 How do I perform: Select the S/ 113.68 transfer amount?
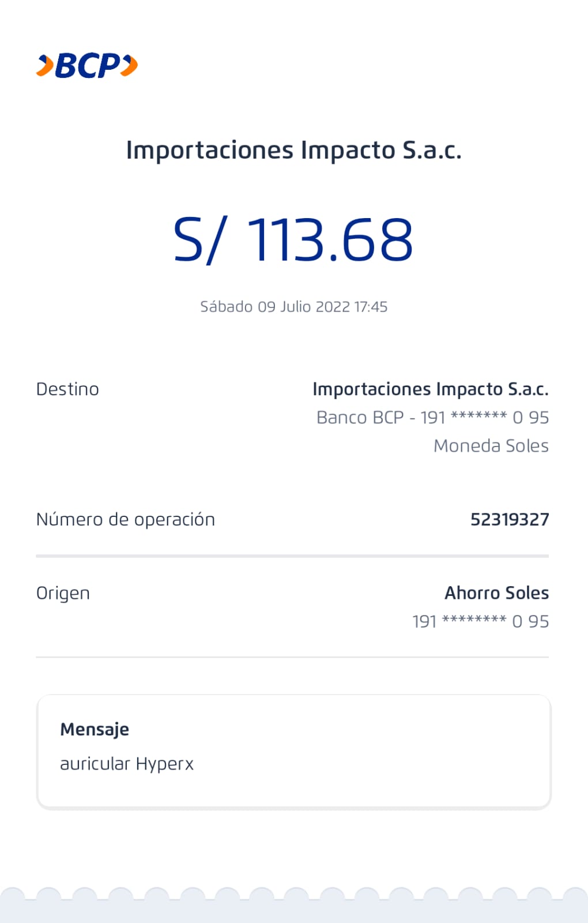pyautogui.click(x=293, y=240)
